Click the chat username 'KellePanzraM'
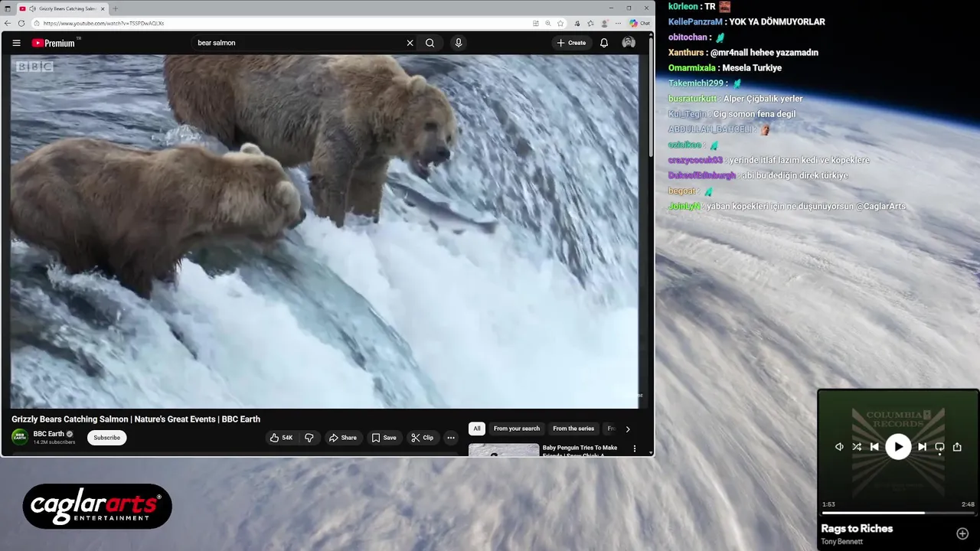The width and height of the screenshot is (980, 551). click(695, 22)
